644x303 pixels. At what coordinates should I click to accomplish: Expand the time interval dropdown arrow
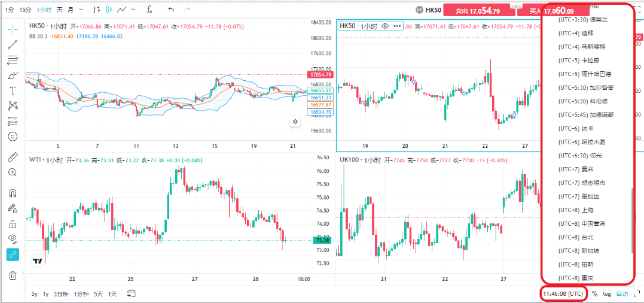pos(80,9)
